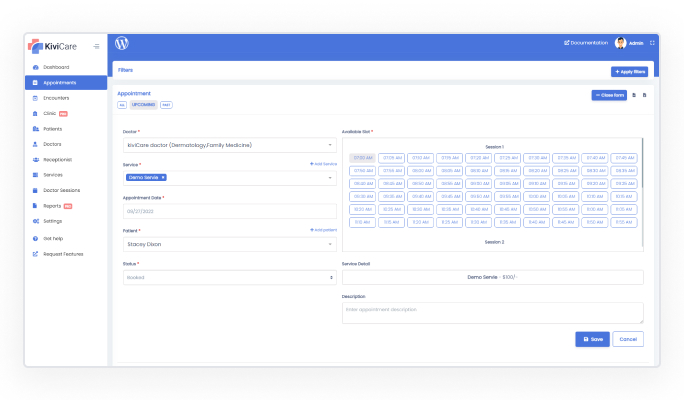Click the Add Service link

[323, 164]
